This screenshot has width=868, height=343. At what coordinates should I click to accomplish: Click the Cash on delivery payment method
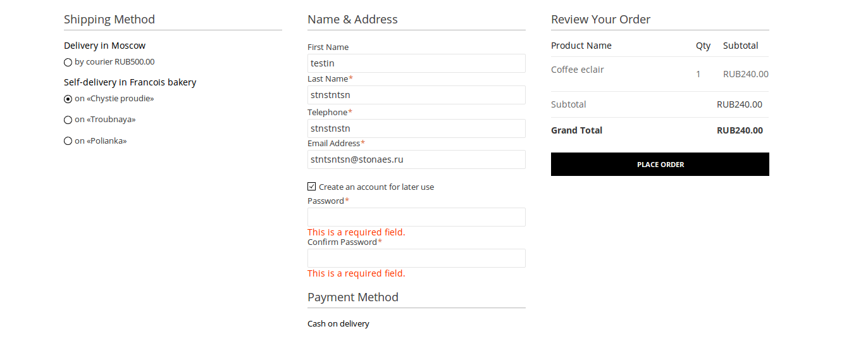click(x=338, y=323)
